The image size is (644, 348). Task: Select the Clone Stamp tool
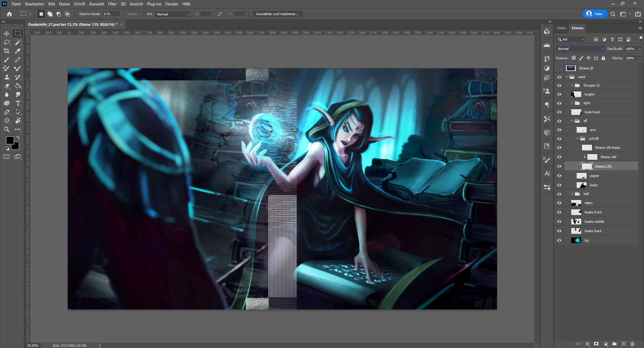click(x=7, y=77)
